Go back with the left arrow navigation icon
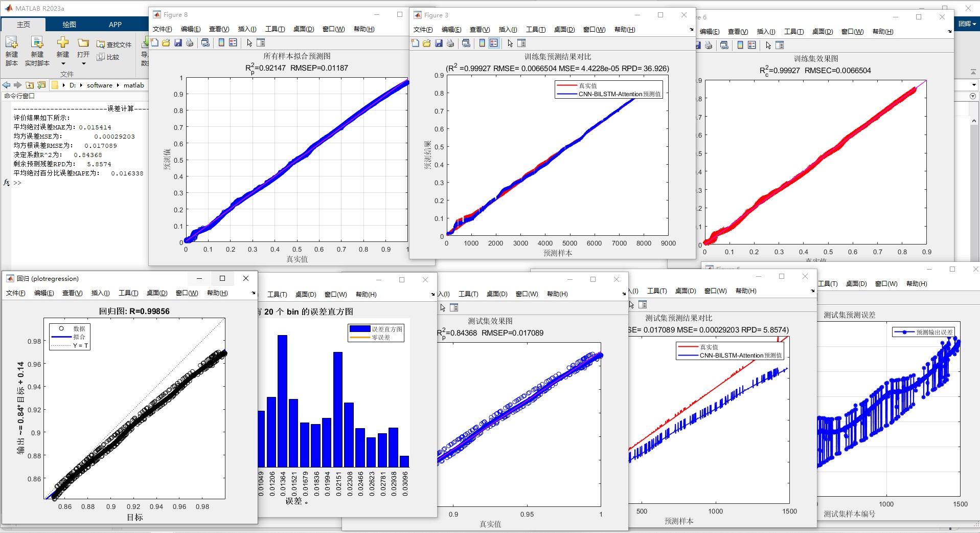Screen dimensions: 980x533 click(6, 85)
